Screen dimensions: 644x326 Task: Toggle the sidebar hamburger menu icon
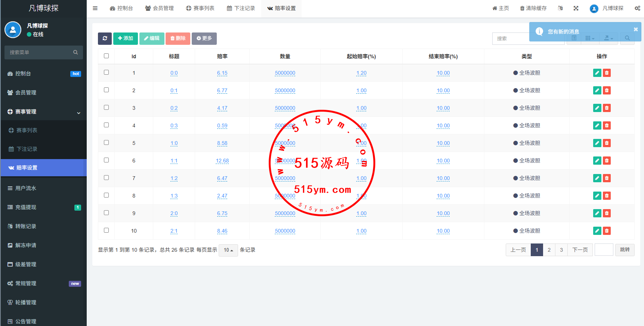95,8
